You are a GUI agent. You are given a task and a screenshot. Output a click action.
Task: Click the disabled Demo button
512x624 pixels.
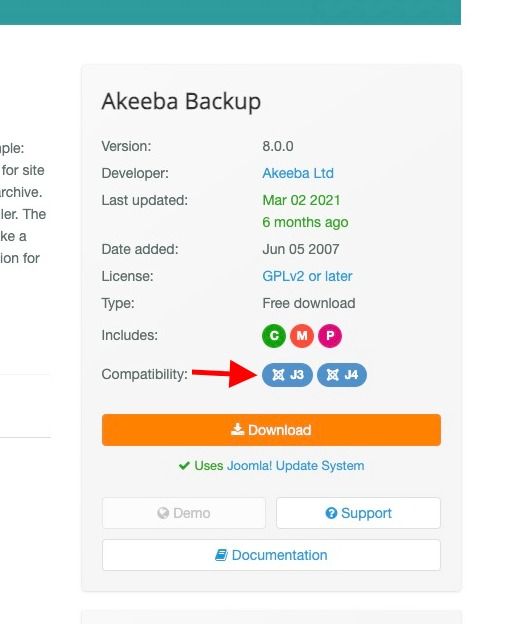pyautogui.click(x=184, y=513)
